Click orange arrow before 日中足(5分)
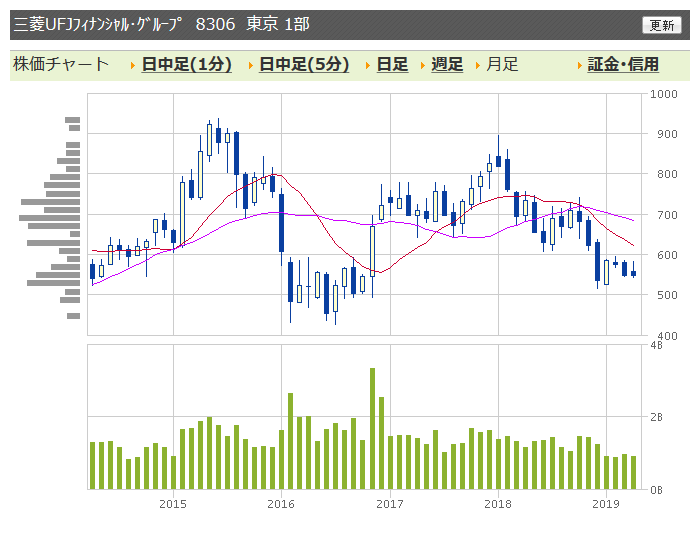The image size is (700, 534). (251, 66)
